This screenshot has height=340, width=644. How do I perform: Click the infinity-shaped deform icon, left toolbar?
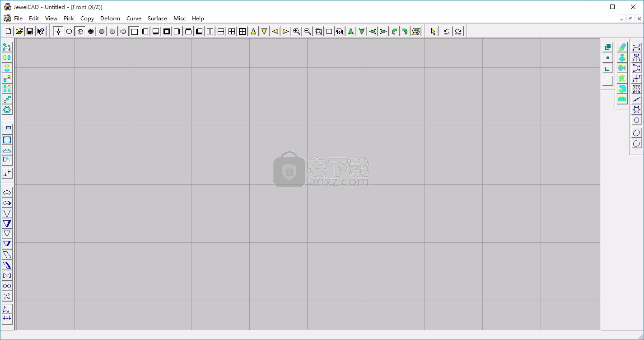pyautogui.click(x=7, y=286)
